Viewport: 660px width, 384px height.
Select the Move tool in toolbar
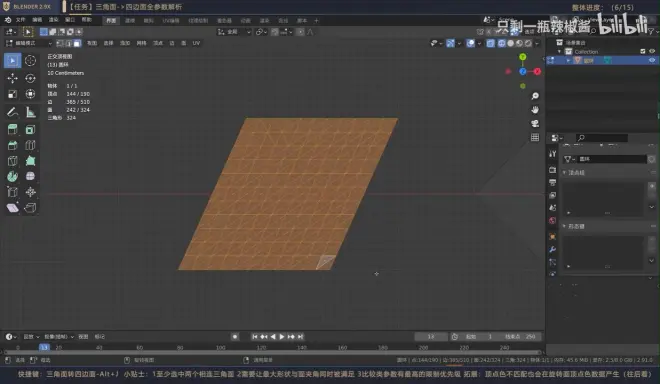12,78
